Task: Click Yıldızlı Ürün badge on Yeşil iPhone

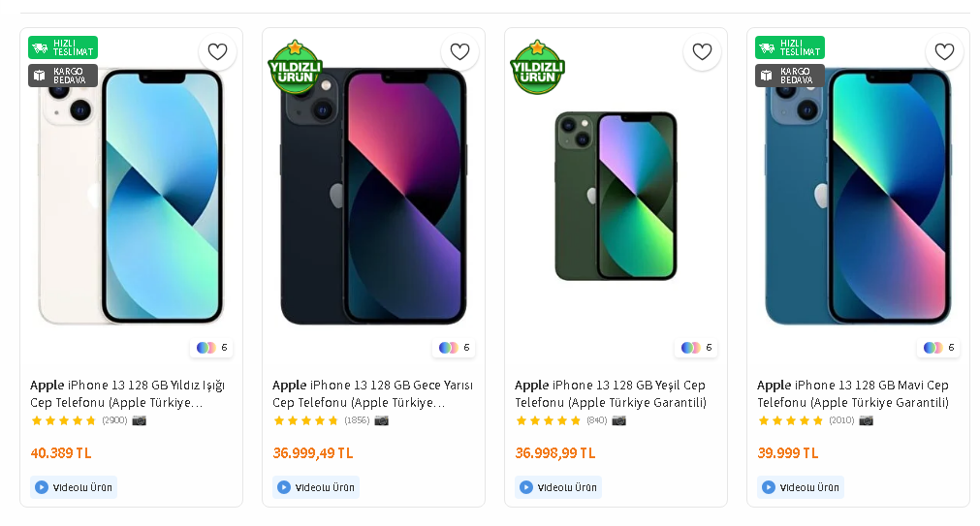Action: tap(537, 69)
